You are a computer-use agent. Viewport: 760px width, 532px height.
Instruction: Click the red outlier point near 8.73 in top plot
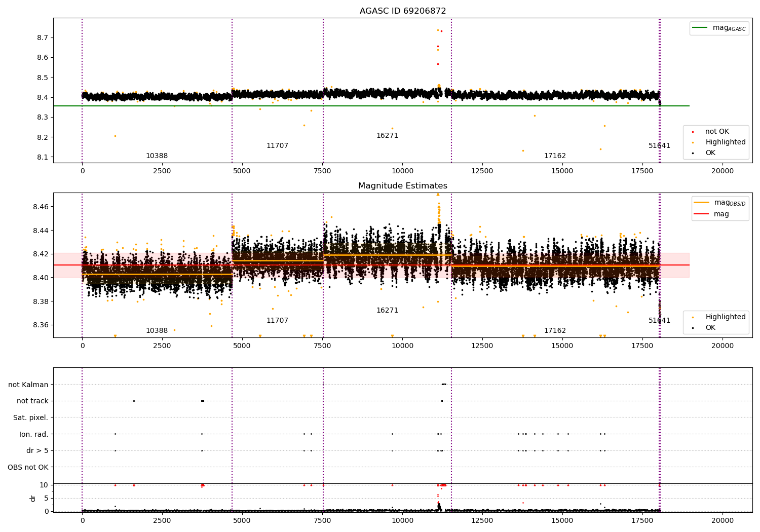point(441,31)
